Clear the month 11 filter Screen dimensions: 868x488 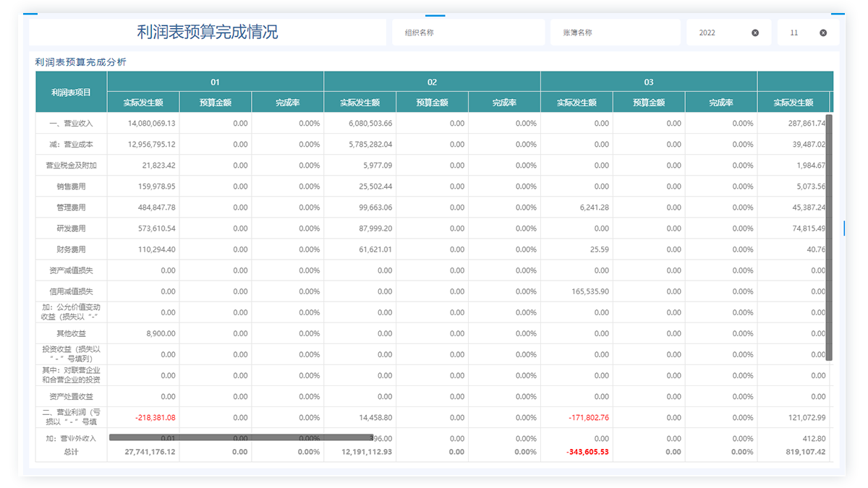click(x=823, y=33)
